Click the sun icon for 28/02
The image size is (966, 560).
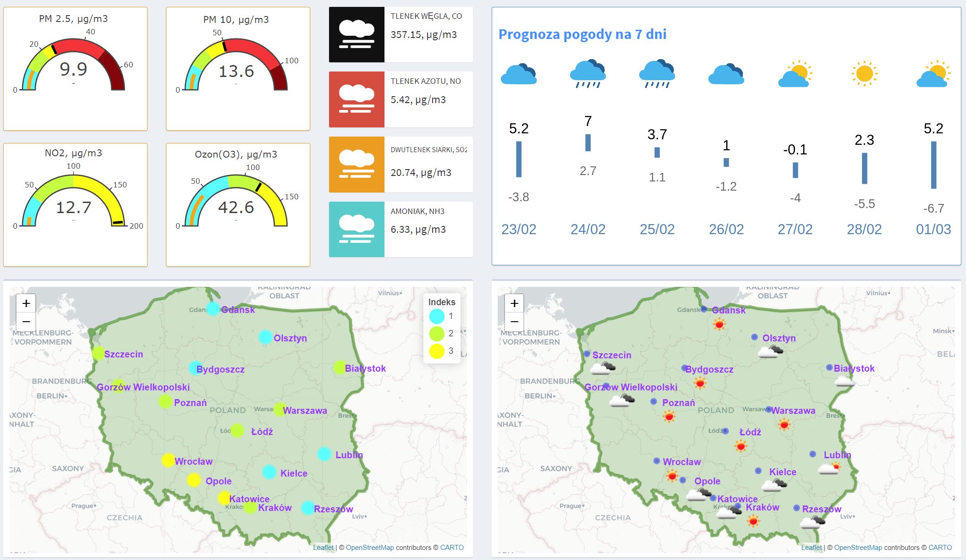click(x=864, y=73)
